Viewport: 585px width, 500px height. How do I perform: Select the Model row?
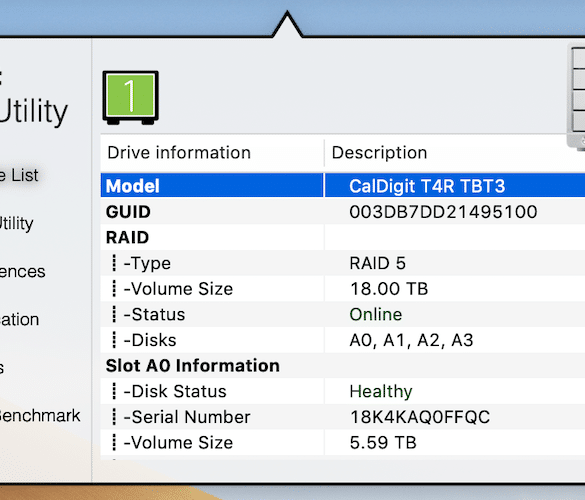point(342,185)
